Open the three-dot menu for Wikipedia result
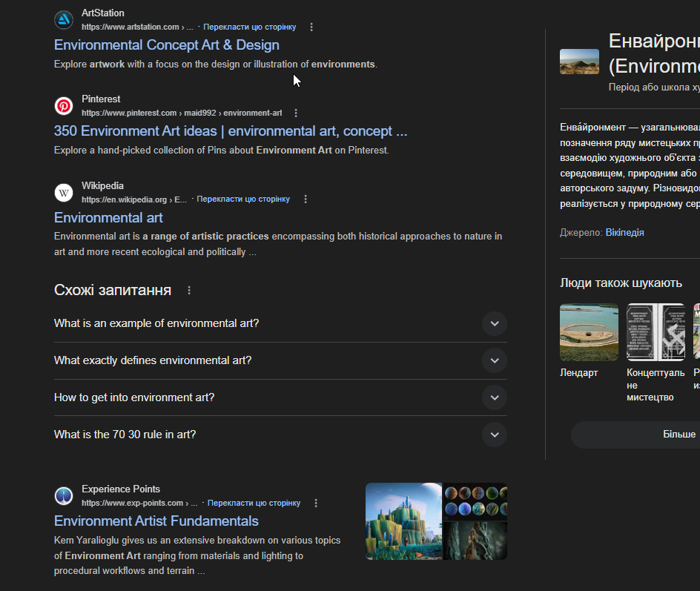The image size is (700, 591). (306, 199)
